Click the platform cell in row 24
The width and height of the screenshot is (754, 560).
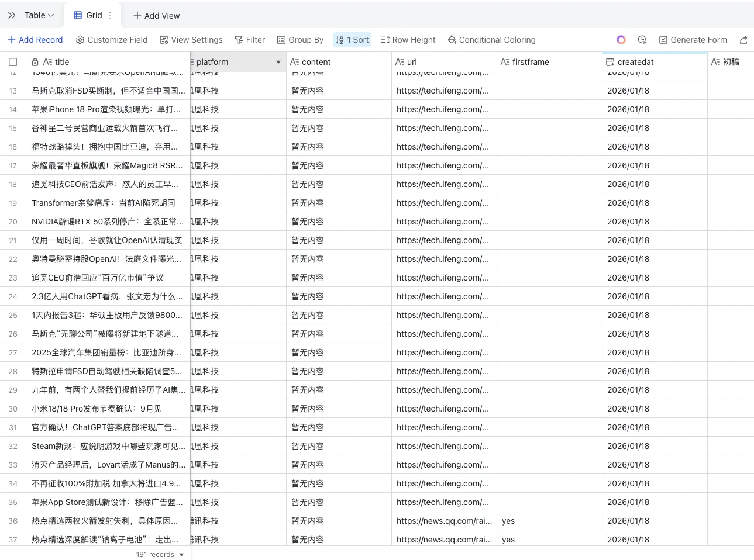[x=239, y=296]
